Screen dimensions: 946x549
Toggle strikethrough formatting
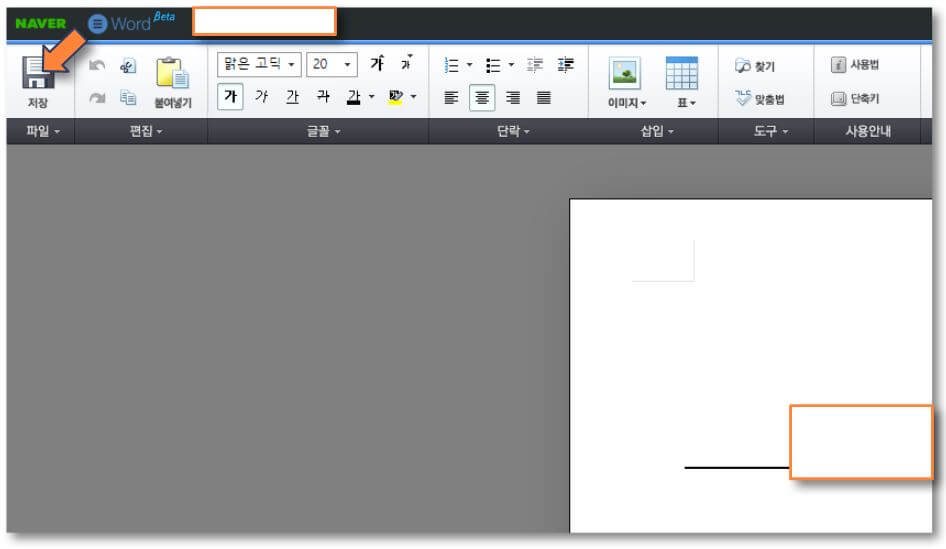click(x=323, y=97)
